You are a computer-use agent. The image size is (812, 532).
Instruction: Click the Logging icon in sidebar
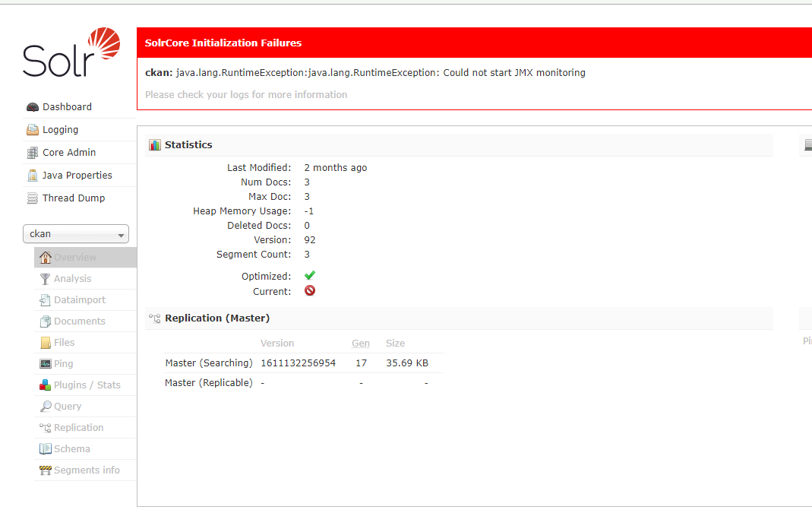(32, 130)
